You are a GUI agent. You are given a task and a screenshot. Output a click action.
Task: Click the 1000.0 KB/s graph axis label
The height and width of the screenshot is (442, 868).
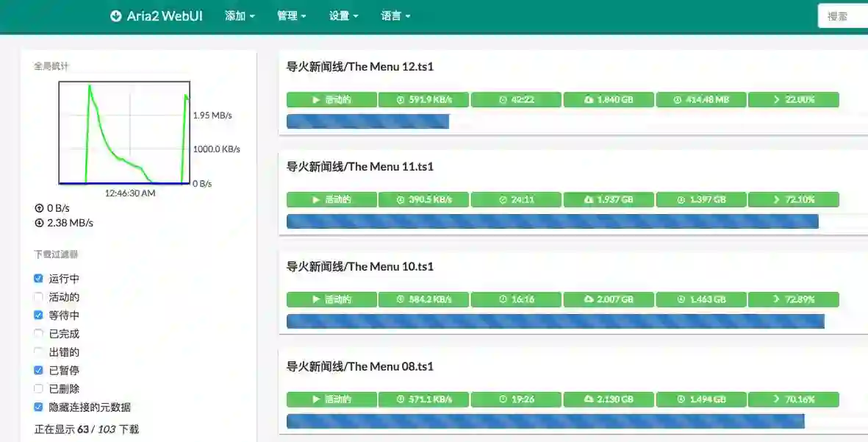[216, 149]
